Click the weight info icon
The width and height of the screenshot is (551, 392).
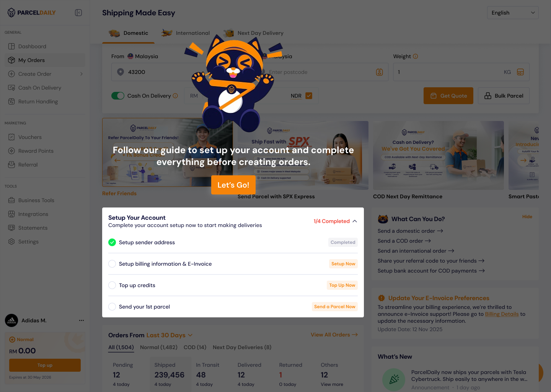(416, 56)
